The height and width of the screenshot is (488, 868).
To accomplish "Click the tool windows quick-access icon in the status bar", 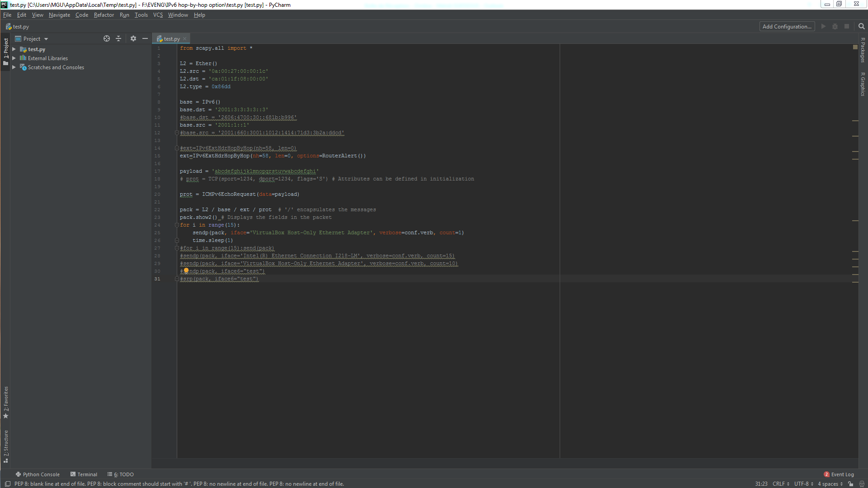I will point(8,484).
